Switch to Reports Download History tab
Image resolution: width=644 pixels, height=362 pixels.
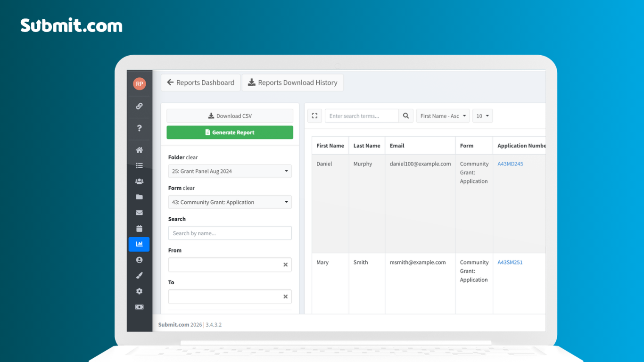pos(293,82)
